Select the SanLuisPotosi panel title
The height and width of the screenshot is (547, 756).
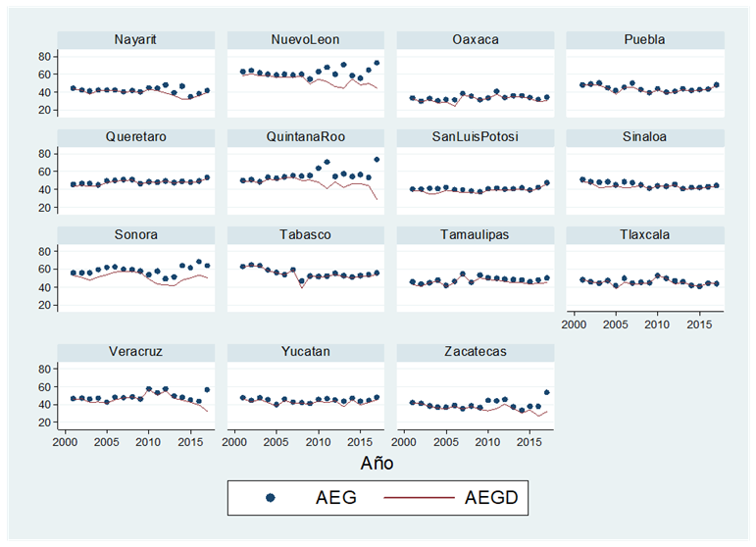[x=476, y=136]
